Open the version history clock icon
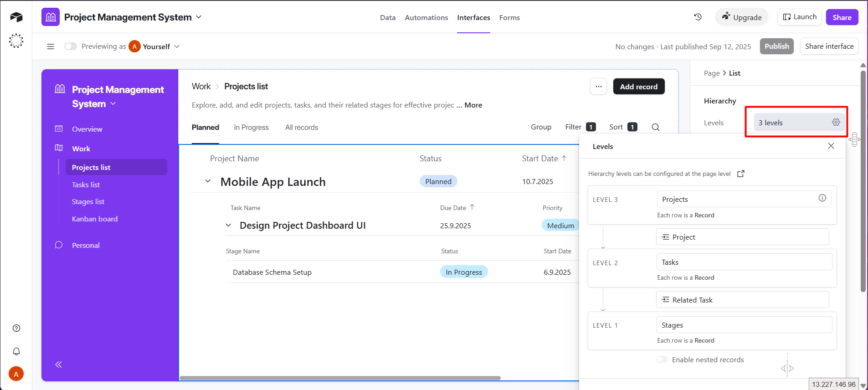This screenshot has width=868, height=390. [698, 17]
